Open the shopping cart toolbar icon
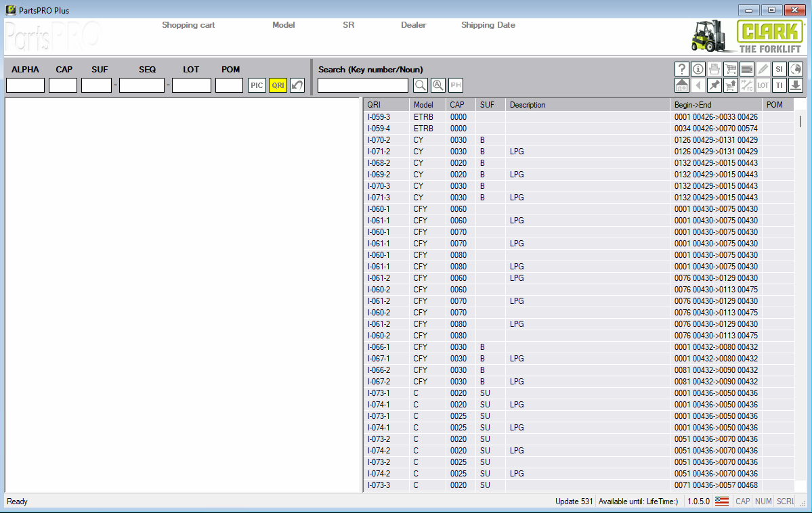 point(730,69)
